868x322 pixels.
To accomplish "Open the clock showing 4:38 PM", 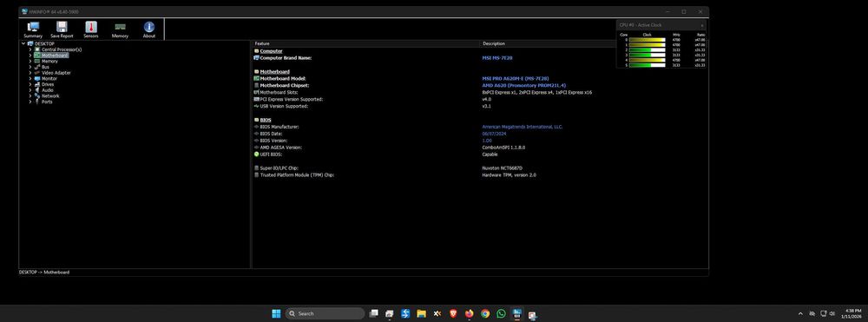I will (x=851, y=313).
